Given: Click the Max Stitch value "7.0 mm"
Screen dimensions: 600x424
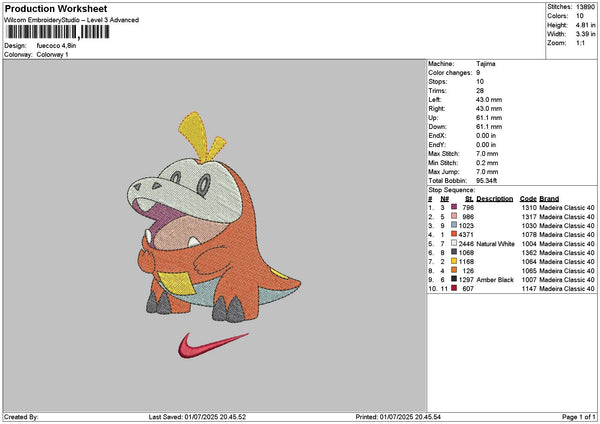Looking at the screenshot, I should (x=487, y=153).
